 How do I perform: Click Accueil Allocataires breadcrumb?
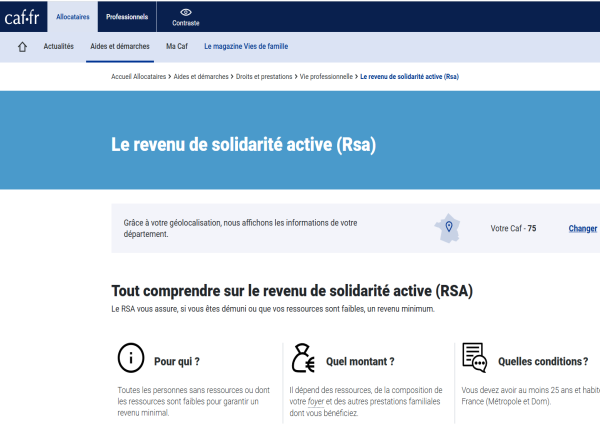[x=139, y=77]
